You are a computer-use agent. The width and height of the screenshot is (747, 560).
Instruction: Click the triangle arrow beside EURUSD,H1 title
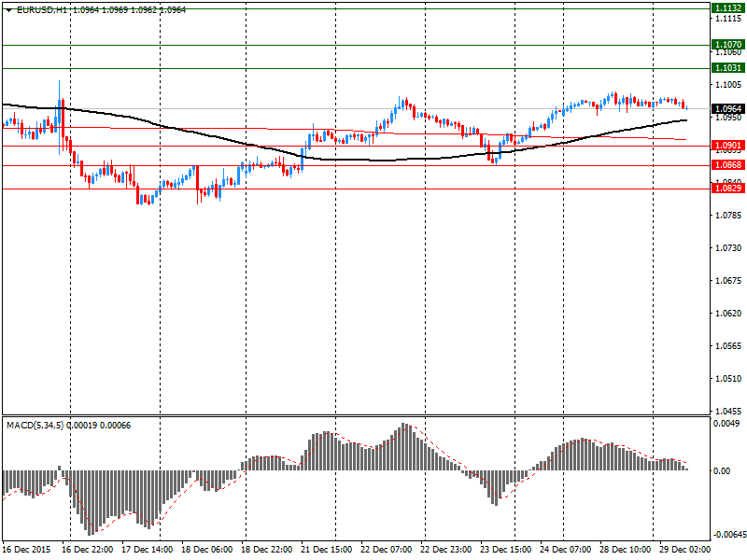point(9,10)
